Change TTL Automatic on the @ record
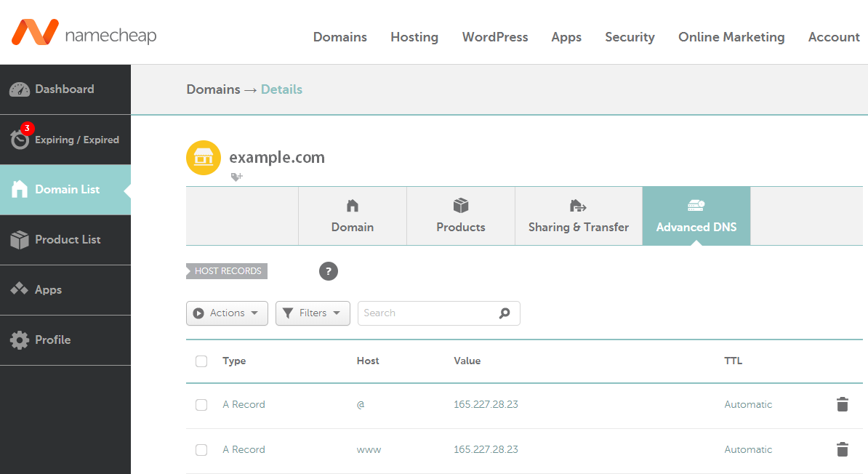 pos(748,404)
